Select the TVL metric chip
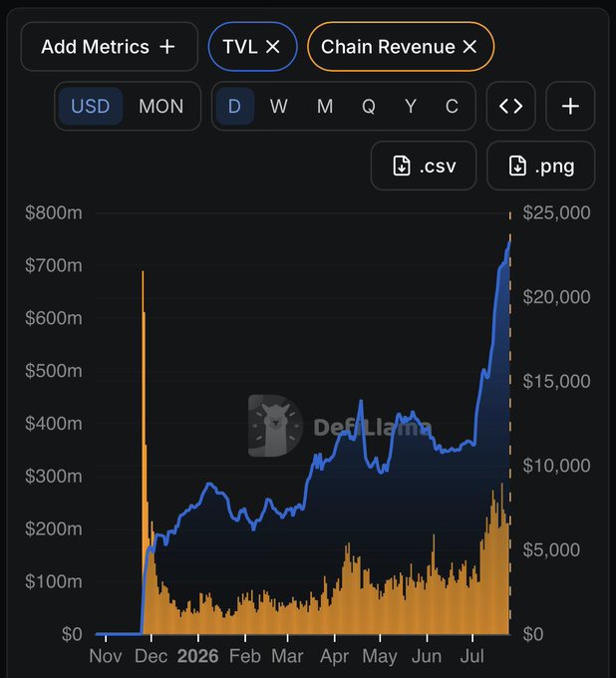The height and width of the screenshot is (678, 616). [x=252, y=47]
